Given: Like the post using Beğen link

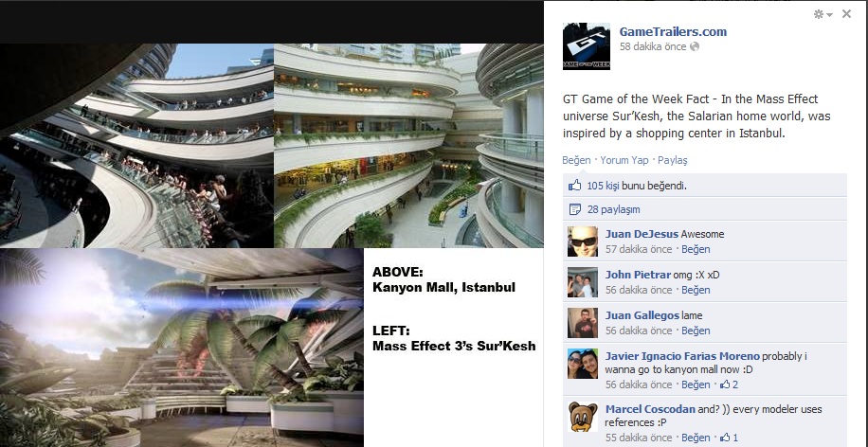Looking at the screenshot, I should [x=576, y=160].
